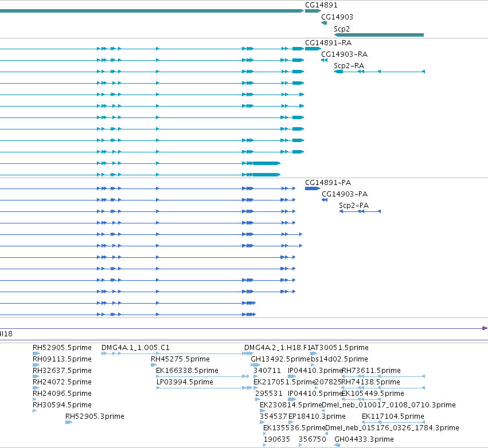Select the thick Scp2 gene bar
The width and height of the screenshot is (488, 448).
pos(379,35)
